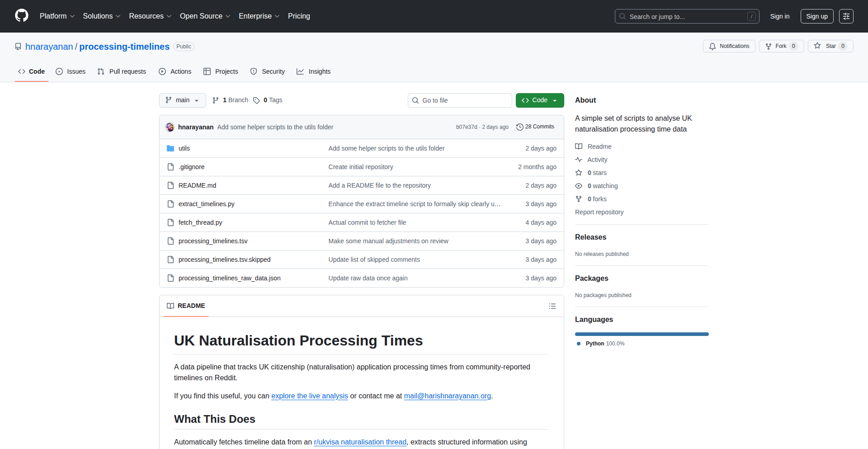Click the GitHub logo icon

(22, 16)
